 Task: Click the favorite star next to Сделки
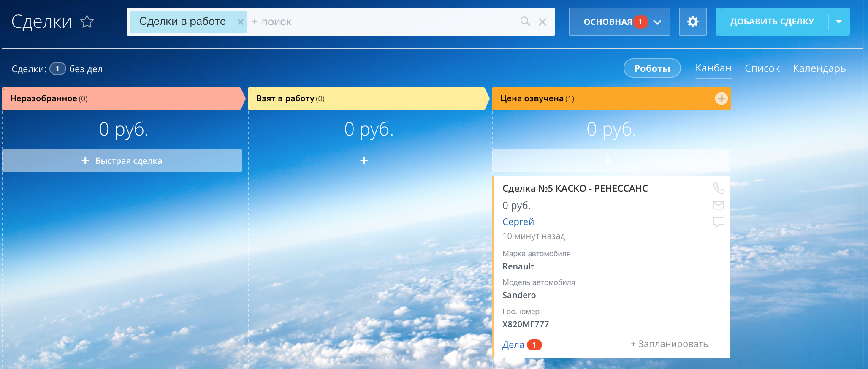[87, 22]
